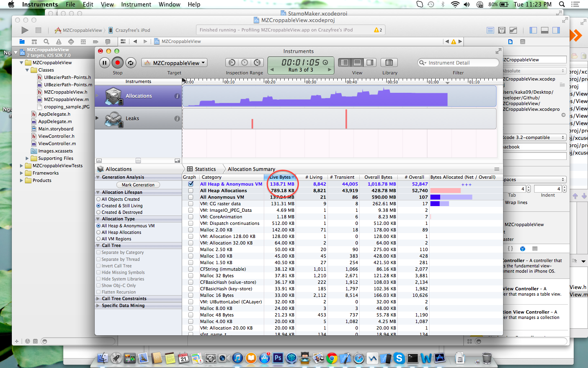Select Created & Destroyed radio

pos(98,212)
